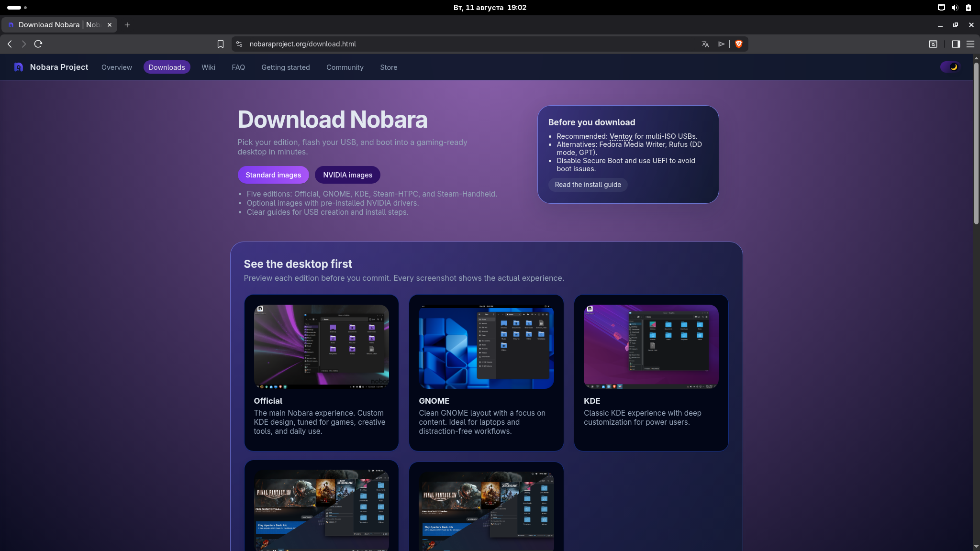
Task: Restore the browser window size
Action: click(956, 25)
